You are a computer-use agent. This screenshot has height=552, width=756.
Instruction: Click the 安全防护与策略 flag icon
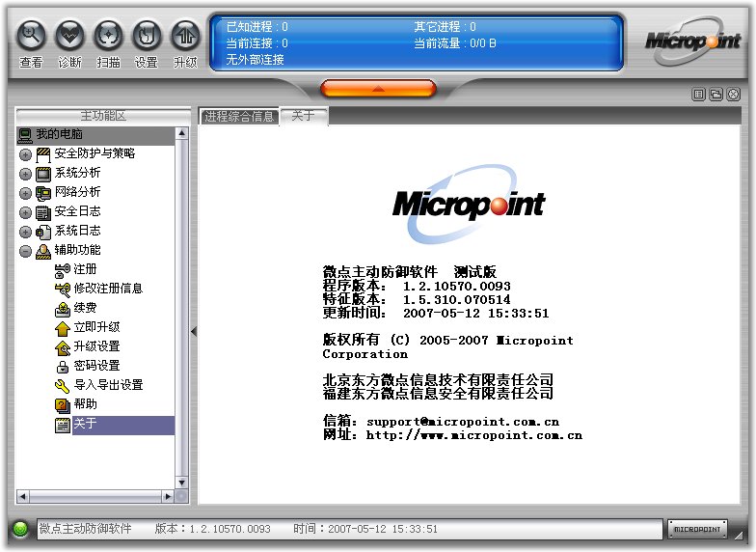pos(43,154)
